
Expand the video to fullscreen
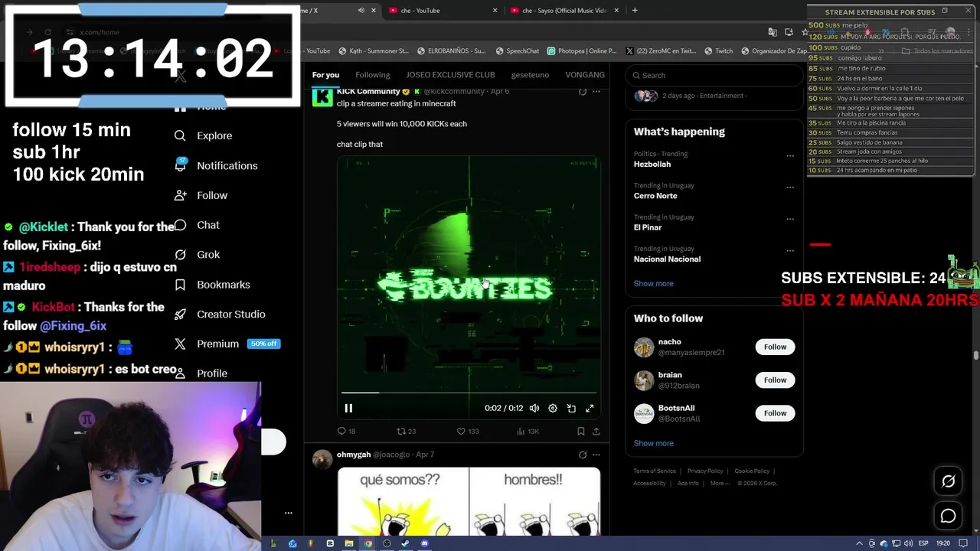(x=590, y=408)
